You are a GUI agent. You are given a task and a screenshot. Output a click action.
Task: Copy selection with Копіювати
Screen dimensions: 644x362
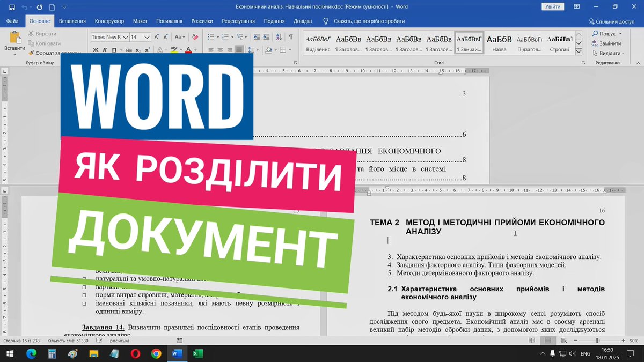click(43, 43)
